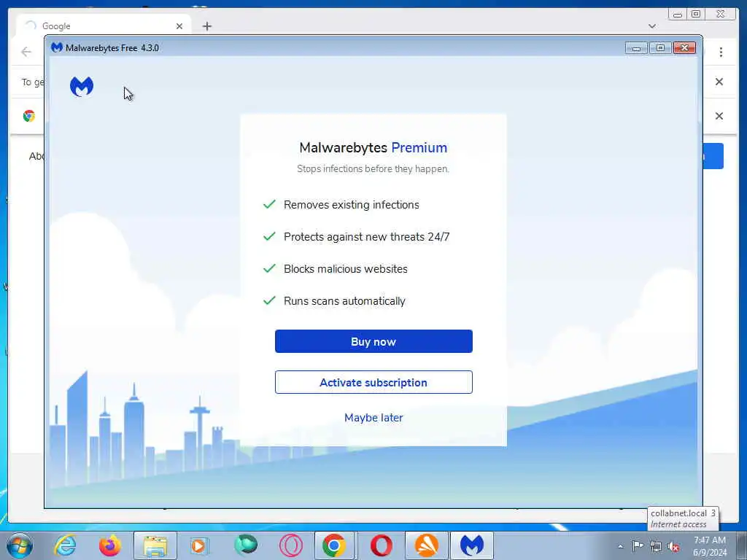Click 'Protects against new threats 24/7' text
Image resolution: width=747 pixels, height=560 pixels.
coord(366,237)
